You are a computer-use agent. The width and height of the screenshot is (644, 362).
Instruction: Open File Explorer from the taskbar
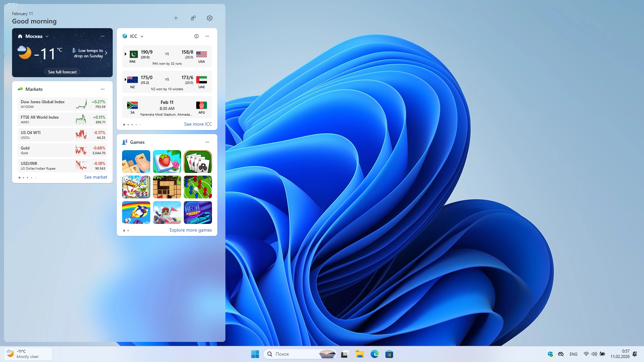pyautogui.click(x=360, y=354)
